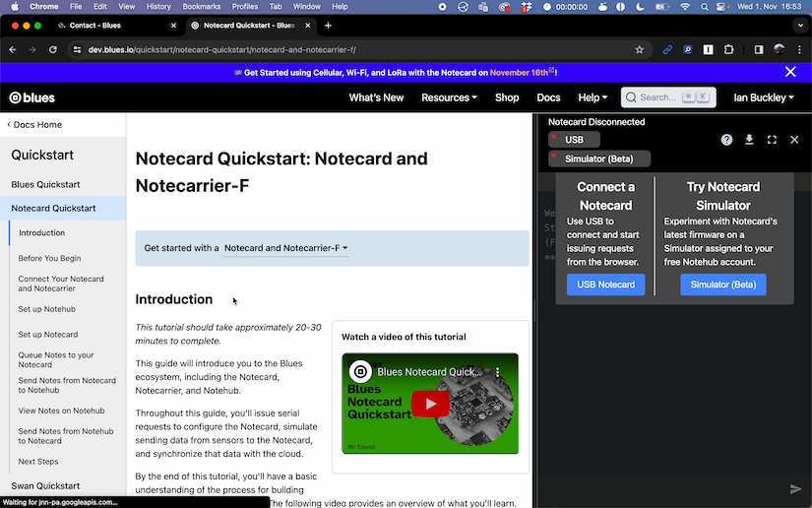Click the help question mark icon
This screenshot has width=812, height=508.
pyautogui.click(x=726, y=140)
